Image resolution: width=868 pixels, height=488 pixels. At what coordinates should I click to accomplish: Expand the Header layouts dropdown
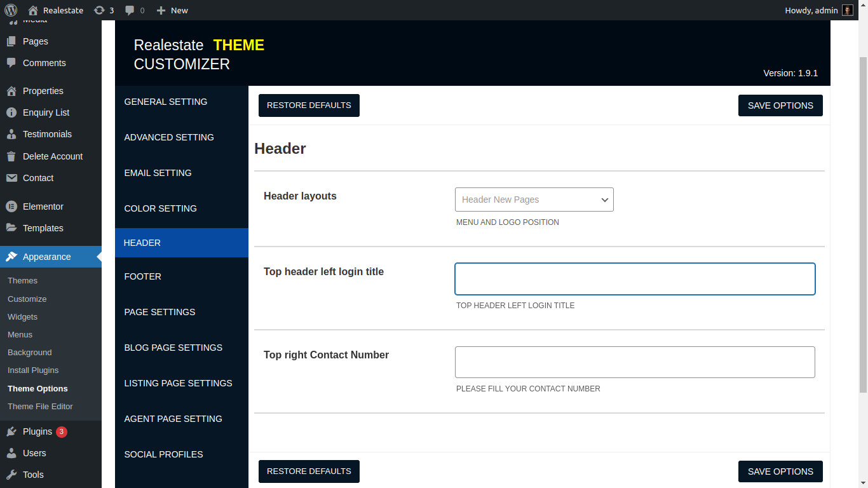(534, 200)
